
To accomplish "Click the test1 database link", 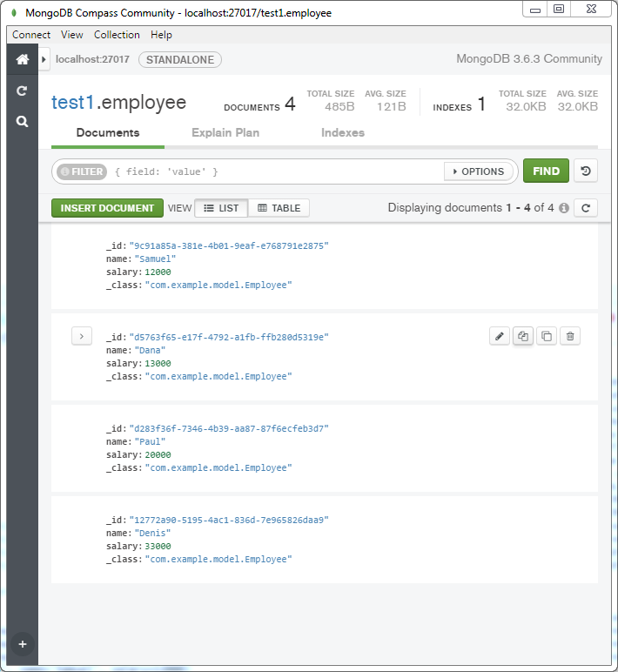I will pos(73,103).
